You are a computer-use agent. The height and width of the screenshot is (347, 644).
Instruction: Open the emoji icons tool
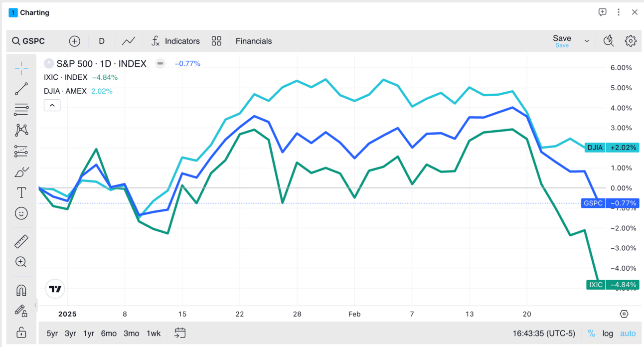click(x=21, y=213)
